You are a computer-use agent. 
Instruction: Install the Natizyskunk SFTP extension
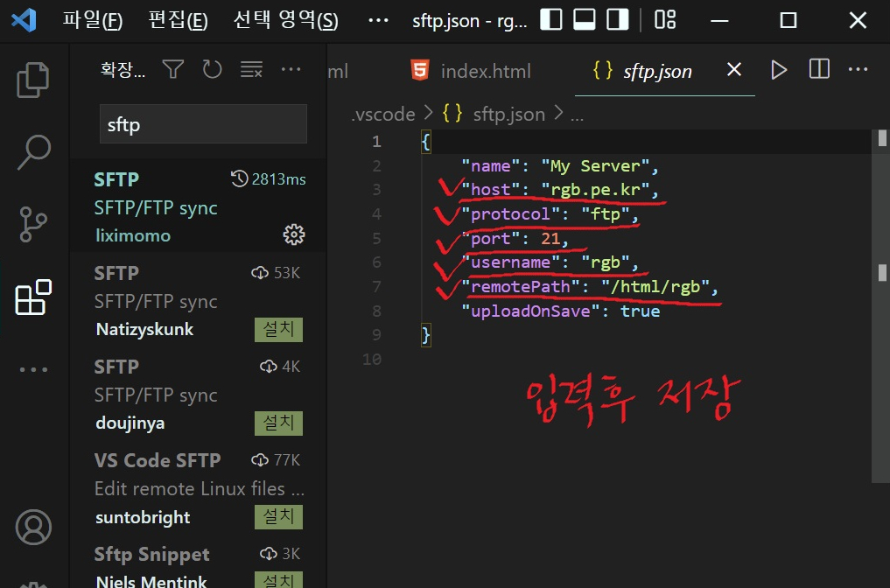(x=278, y=330)
